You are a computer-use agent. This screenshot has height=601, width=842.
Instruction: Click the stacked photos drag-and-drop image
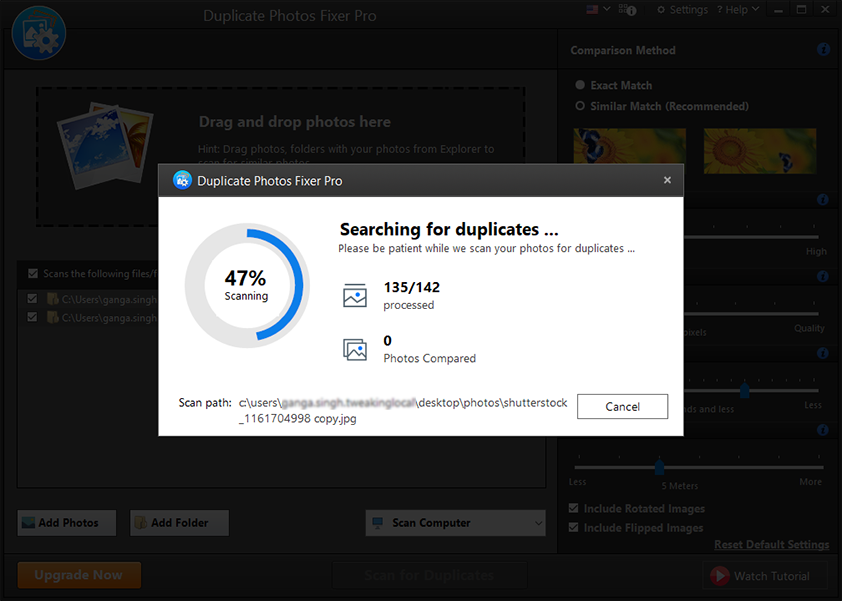pyautogui.click(x=105, y=145)
